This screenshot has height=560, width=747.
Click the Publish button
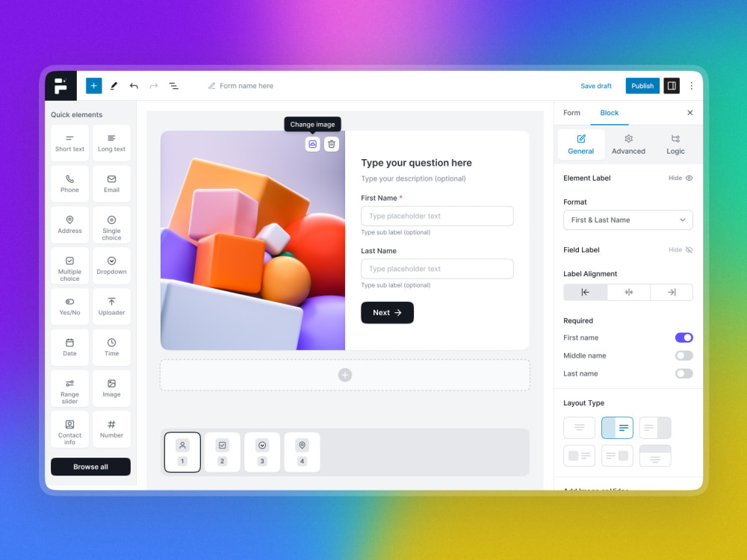pyautogui.click(x=642, y=86)
